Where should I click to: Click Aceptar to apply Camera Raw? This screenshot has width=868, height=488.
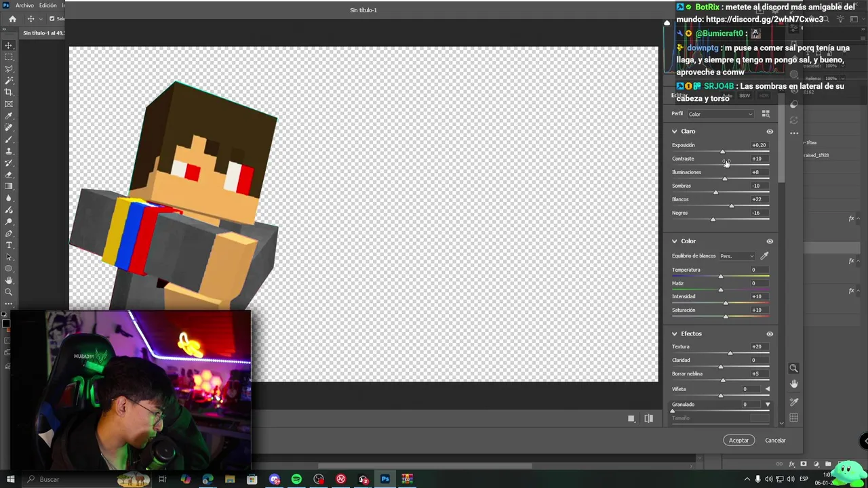(x=738, y=441)
